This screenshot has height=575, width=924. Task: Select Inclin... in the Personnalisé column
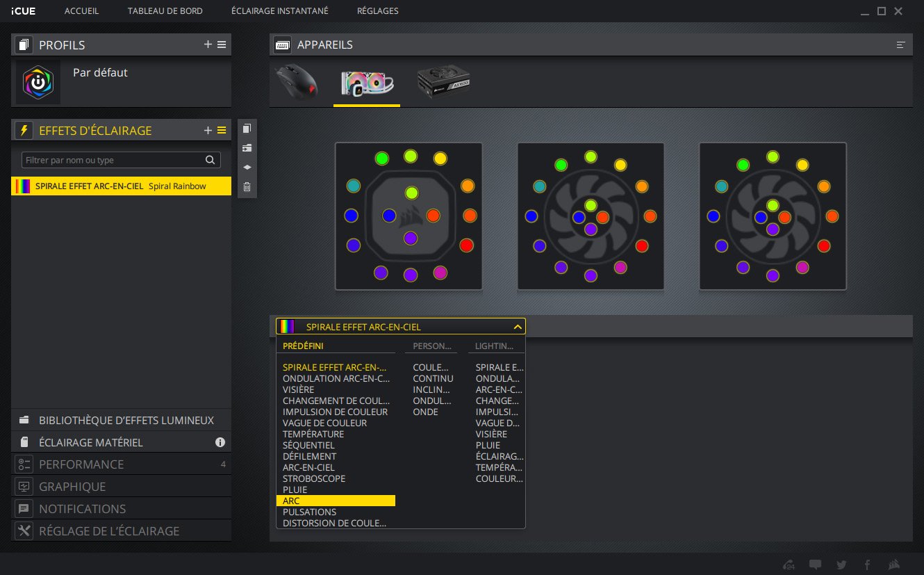point(432,389)
